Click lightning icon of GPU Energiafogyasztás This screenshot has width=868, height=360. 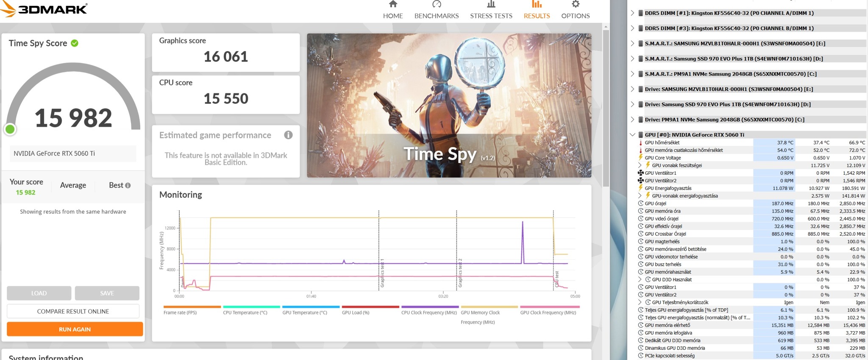point(640,188)
